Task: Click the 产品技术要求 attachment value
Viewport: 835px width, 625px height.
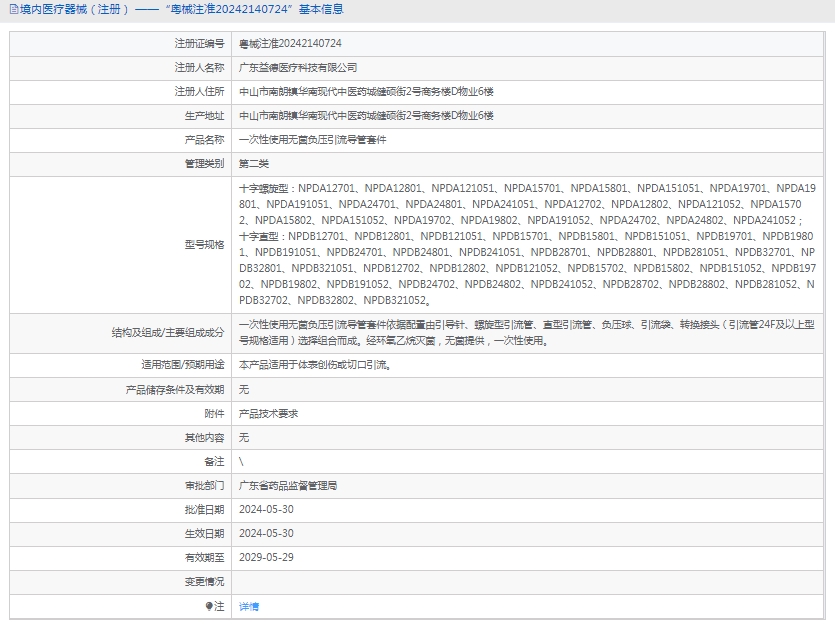Action: (268, 413)
